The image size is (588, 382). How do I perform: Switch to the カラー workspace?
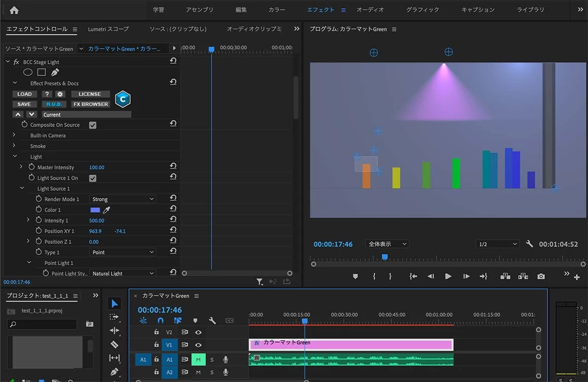277,10
